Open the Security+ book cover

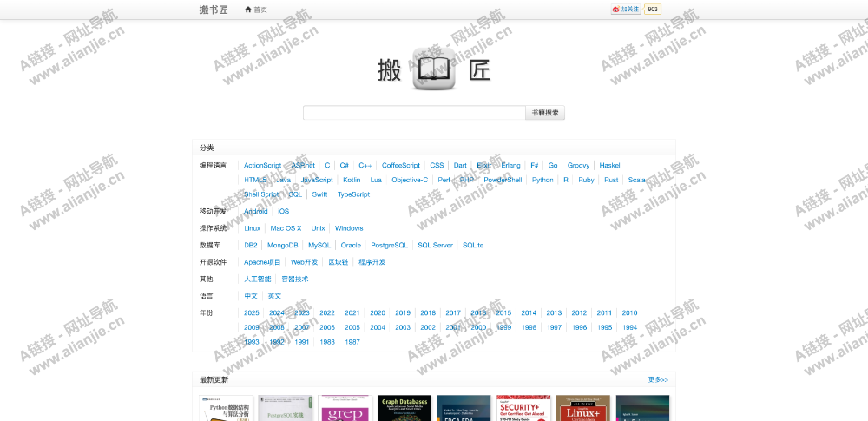click(523, 408)
